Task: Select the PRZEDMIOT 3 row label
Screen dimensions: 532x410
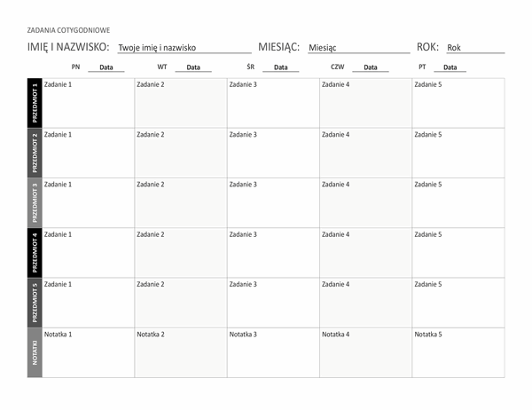Action: tap(35, 202)
